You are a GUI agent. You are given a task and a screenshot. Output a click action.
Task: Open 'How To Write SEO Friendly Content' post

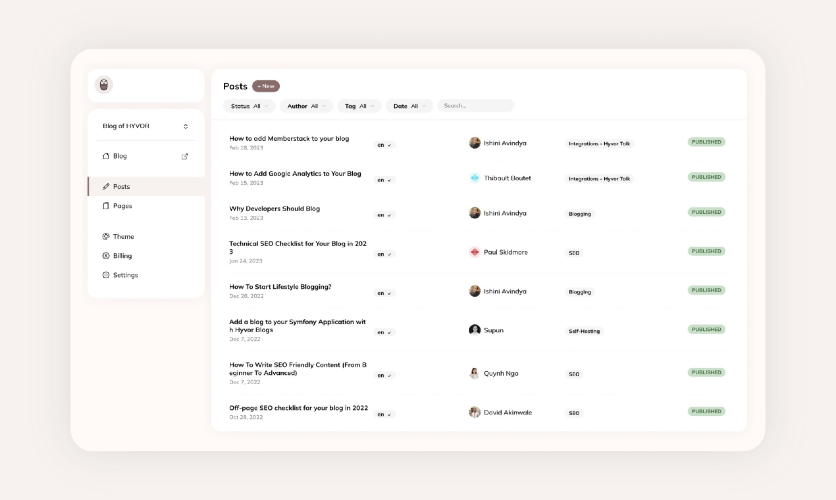pyautogui.click(x=298, y=369)
